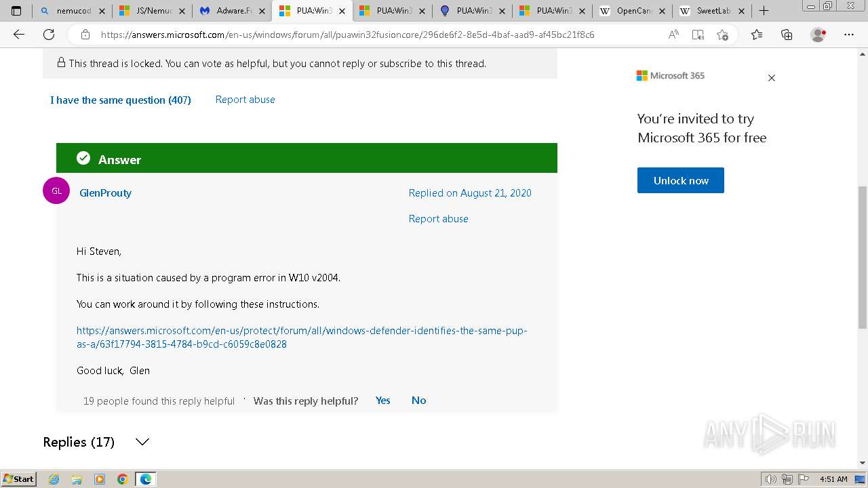
Task: Switch to the PUA:Win32 tab with the purple icon
Action: (472, 11)
